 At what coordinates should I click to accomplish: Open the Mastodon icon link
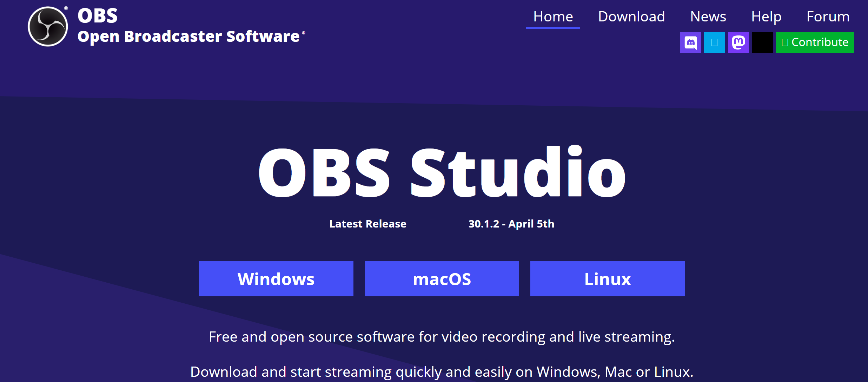click(x=738, y=42)
